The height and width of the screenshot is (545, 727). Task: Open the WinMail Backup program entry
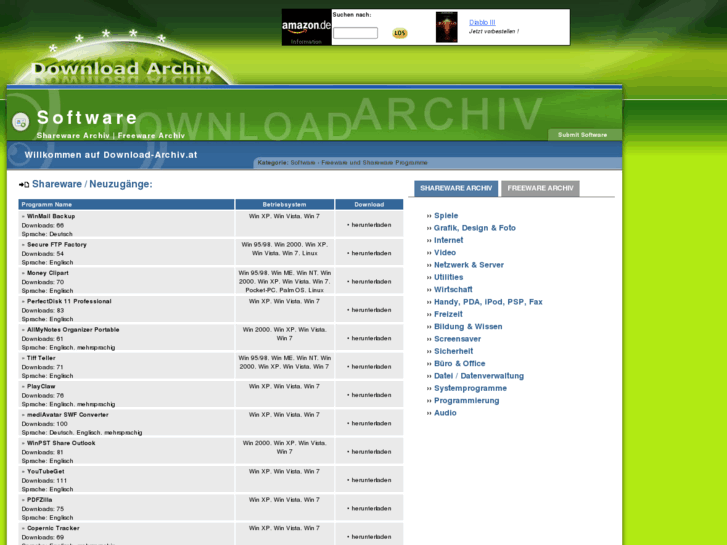[x=51, y=216]
